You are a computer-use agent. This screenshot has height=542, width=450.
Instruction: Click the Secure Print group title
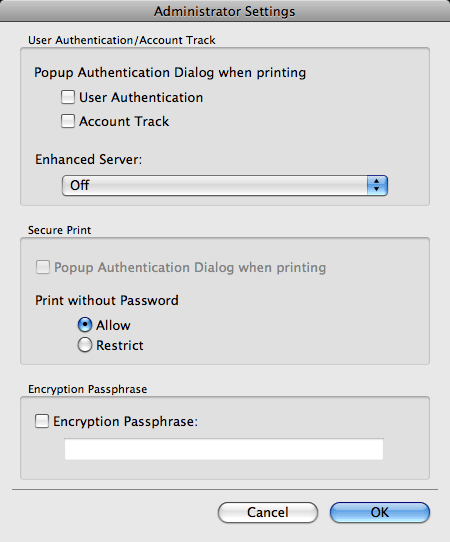tap(59, 230)
